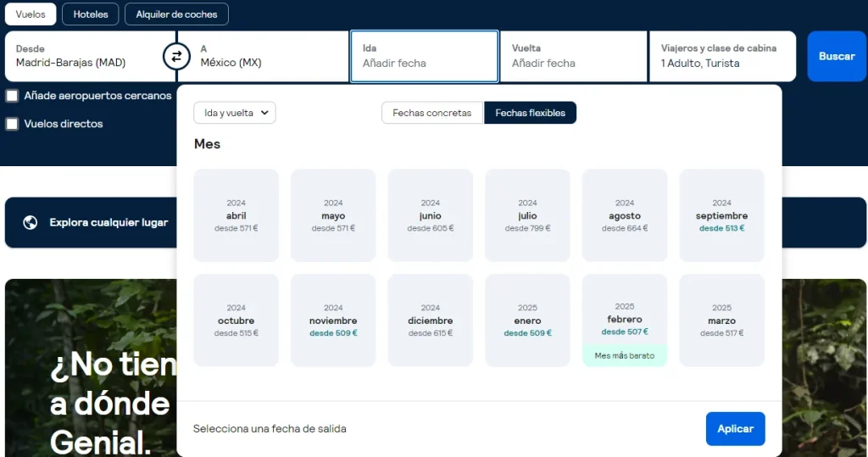Enable Añade aeropuertos cercanos checkbox
The width and height of the screenshot is (868, 457).
click(x=12, y=96)
